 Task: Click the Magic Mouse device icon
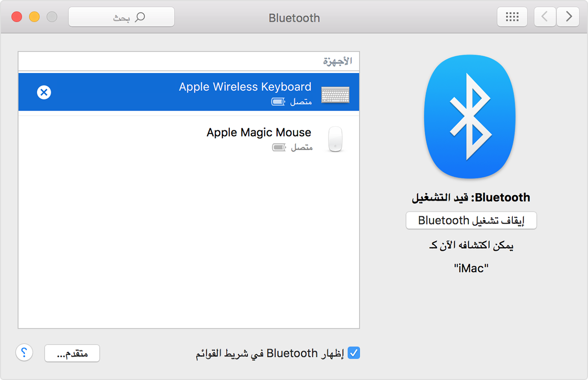click(335, 140)
